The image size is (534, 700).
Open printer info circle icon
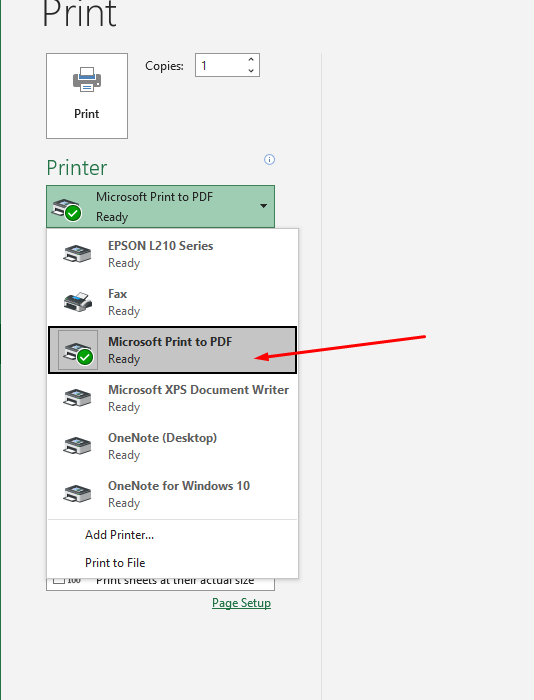click(269, 159)
